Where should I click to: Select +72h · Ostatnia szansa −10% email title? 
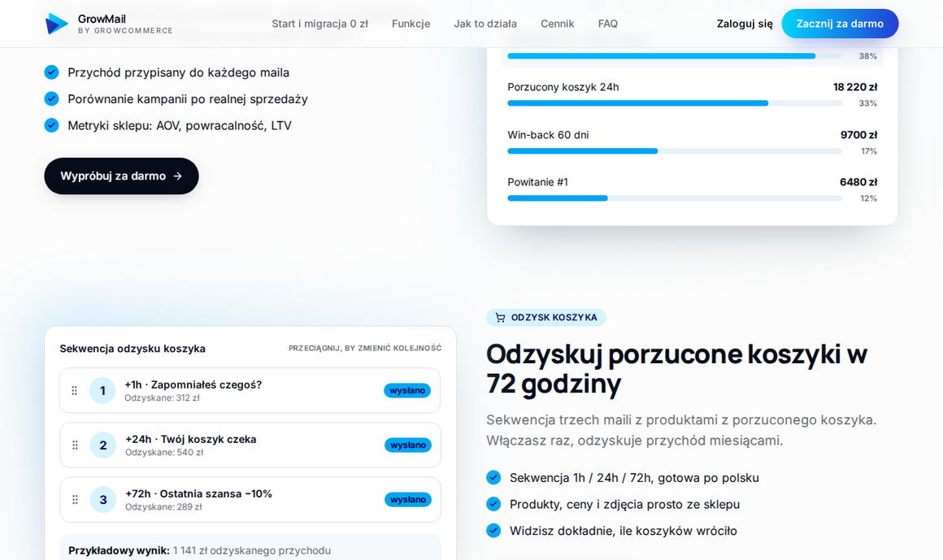(x=198, y=494)
